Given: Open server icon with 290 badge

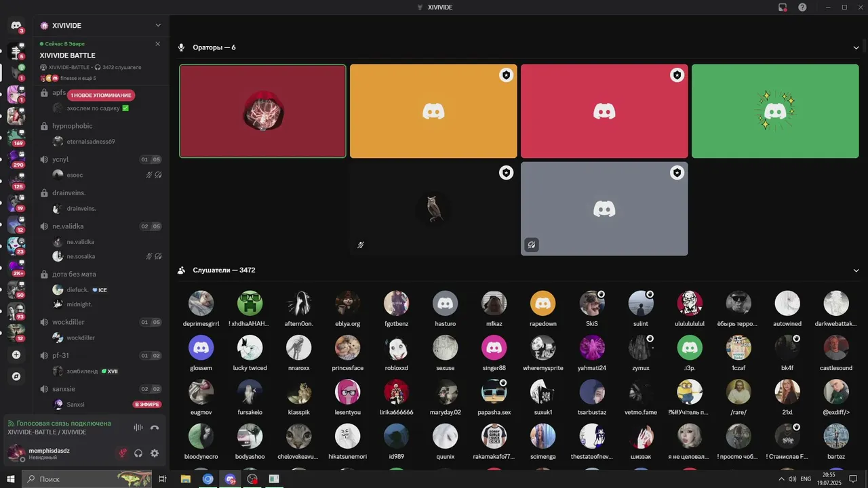Looking at the screenshot, I should point(16,159).
